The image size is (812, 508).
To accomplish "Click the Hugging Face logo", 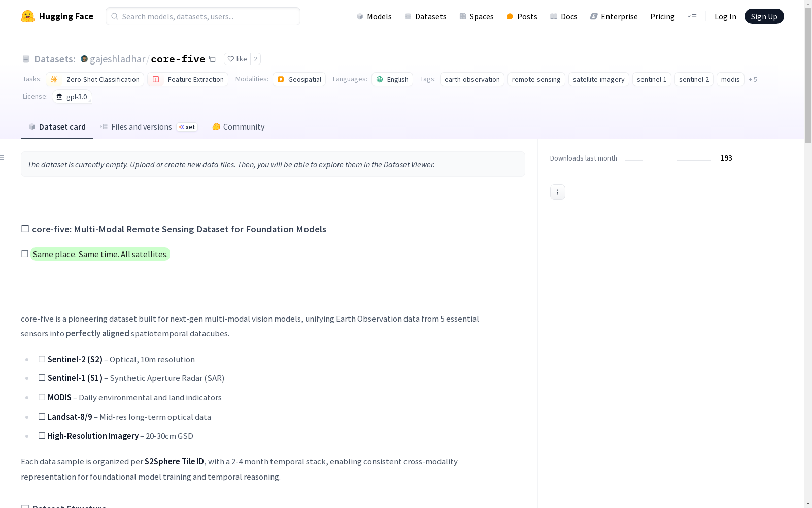I will [57, 16].
